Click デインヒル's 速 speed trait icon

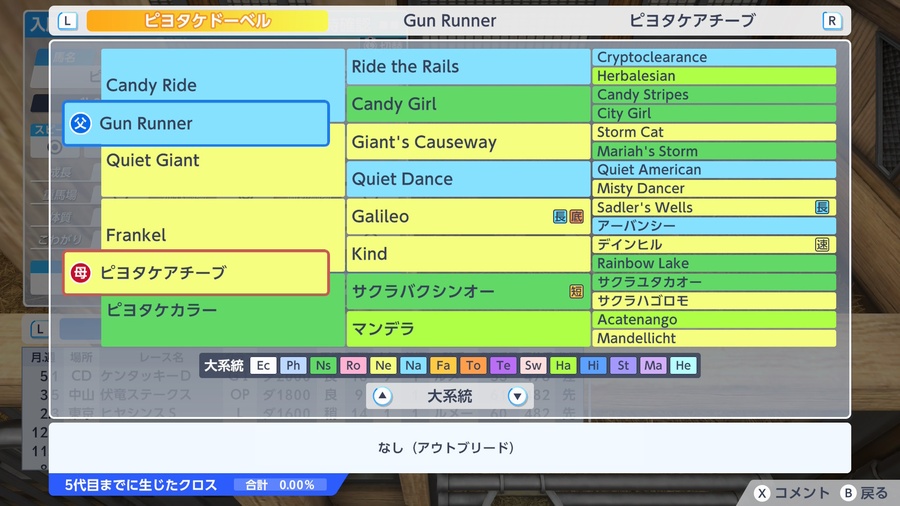[x=822, y=244]
